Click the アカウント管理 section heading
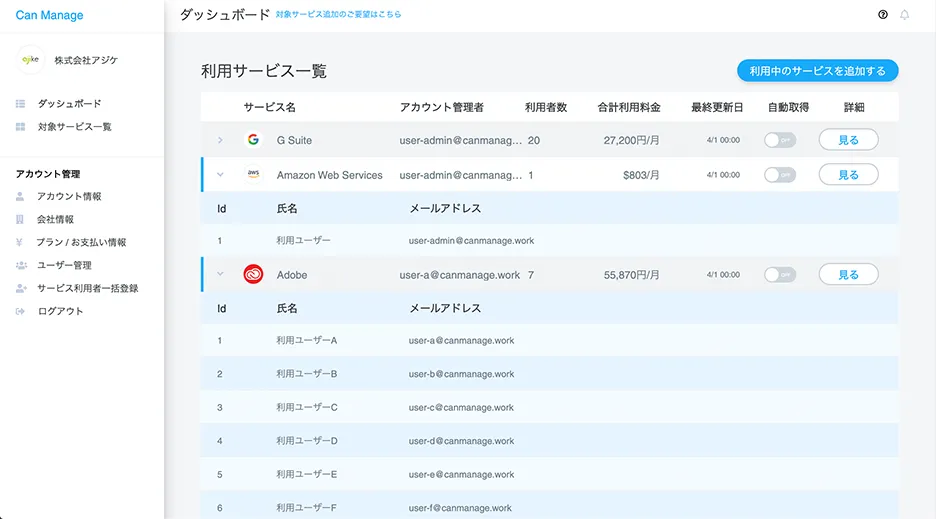Screen dimensions: 936x519 48,174
